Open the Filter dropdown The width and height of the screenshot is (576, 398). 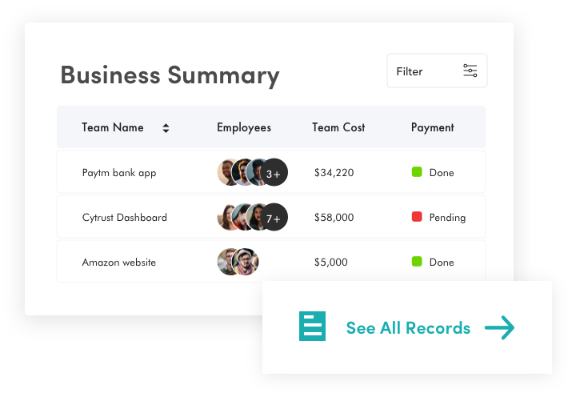pyautogui.click(x=437, y=71)
